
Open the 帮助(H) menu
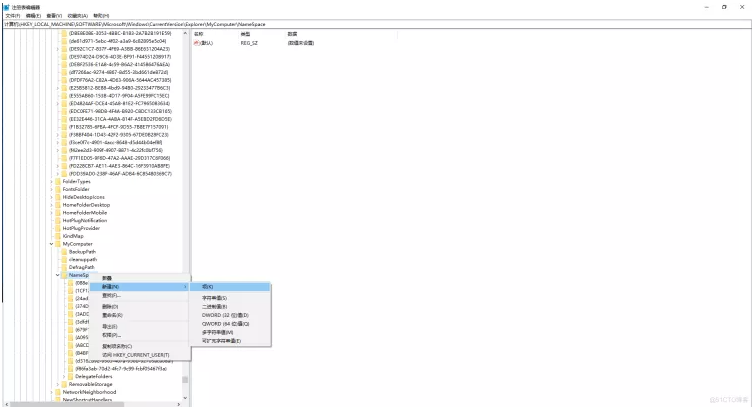tap(101, 16)
